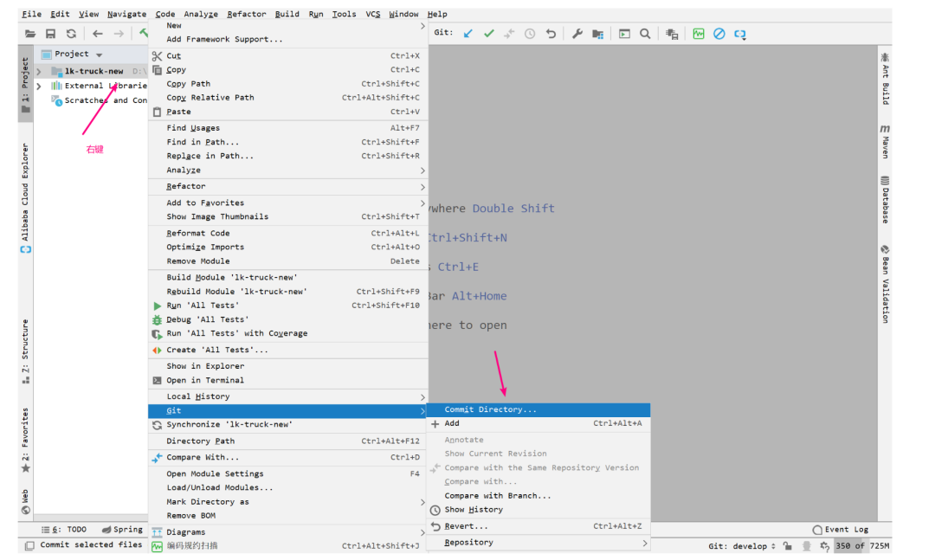Select Open in Terminal menu entry
935x560 pixels.
click(288, 381)
